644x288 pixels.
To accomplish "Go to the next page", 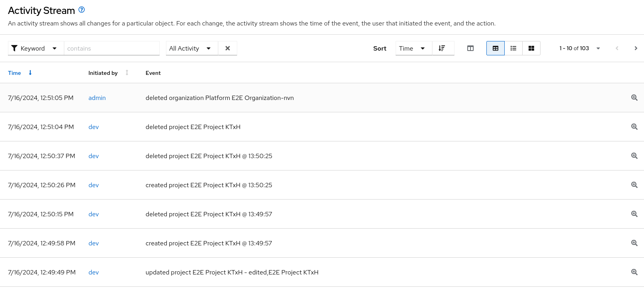I will pyautogui.click(x=636, y=48).
